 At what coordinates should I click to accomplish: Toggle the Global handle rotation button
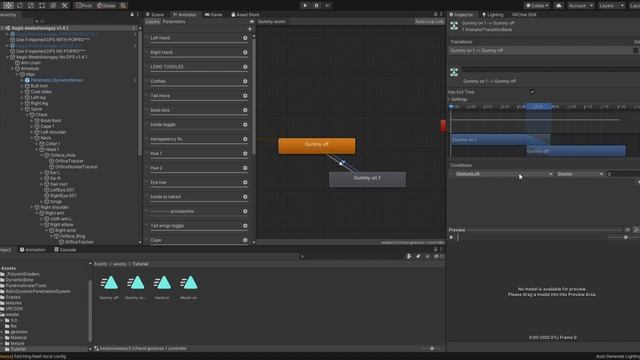point(106,6)
